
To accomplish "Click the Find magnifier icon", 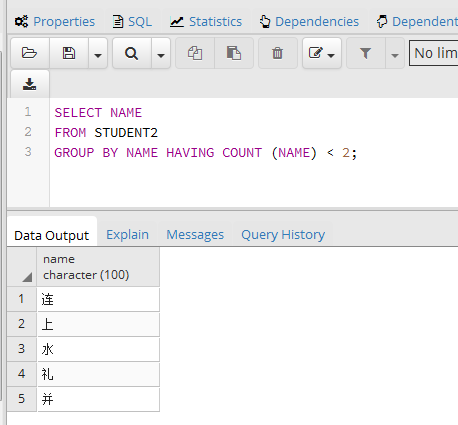I will (132, 53).
